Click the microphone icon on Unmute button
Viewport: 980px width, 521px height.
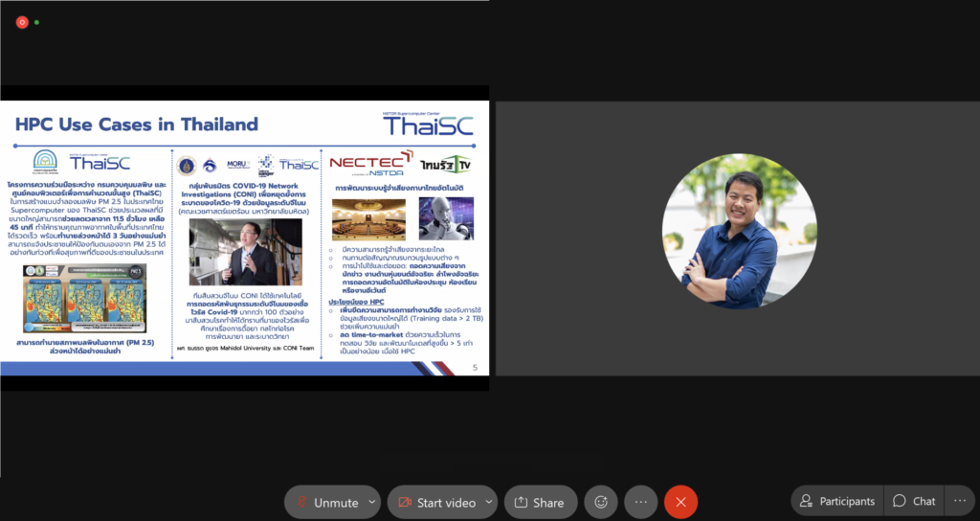[302, 502]
